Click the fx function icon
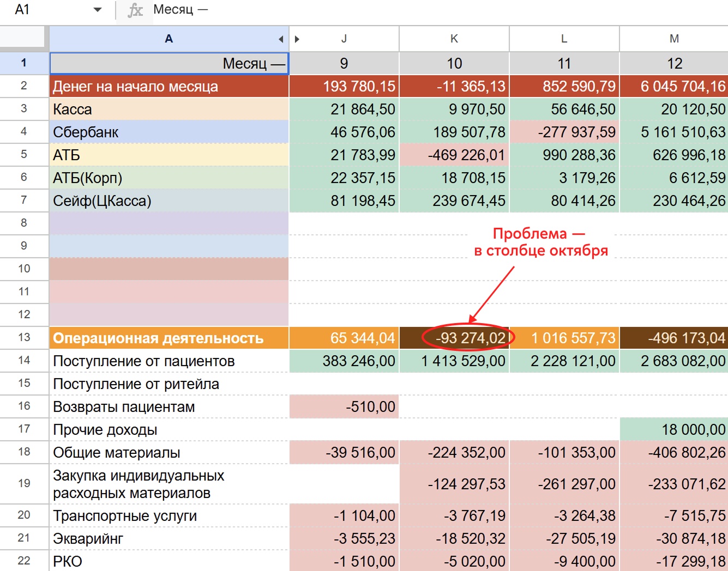Viewport: 728px width, 571px height. pyautogui.click(x=135, y=10)
